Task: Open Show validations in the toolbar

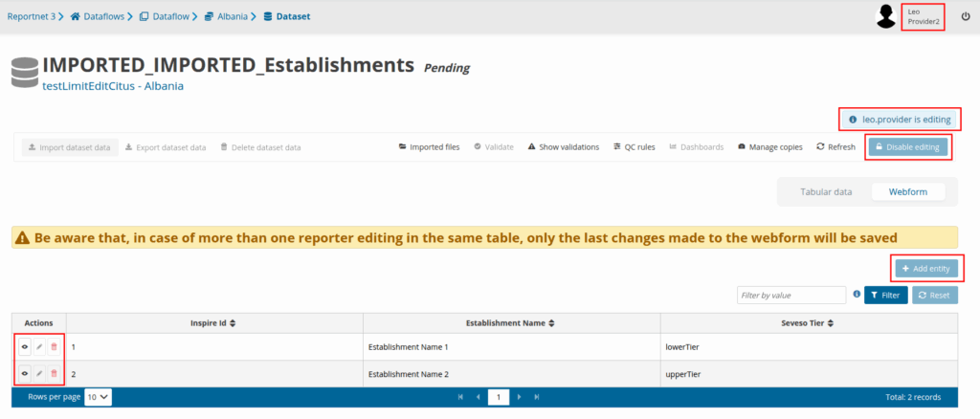Action: [x=563, y=147]
